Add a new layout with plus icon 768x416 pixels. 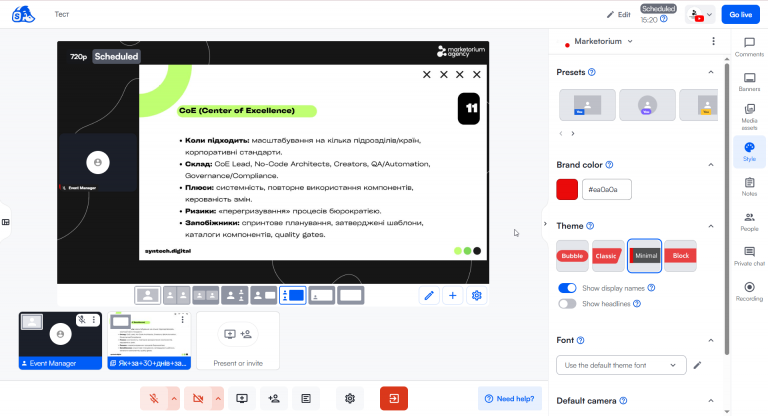453,295
